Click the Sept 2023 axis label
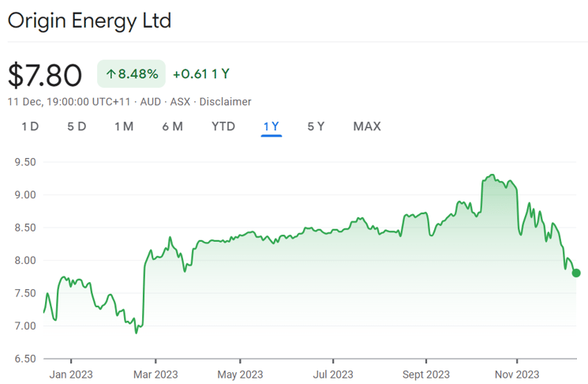The height and width of the screenshot is (384, 588). click(x=426, y=375)
